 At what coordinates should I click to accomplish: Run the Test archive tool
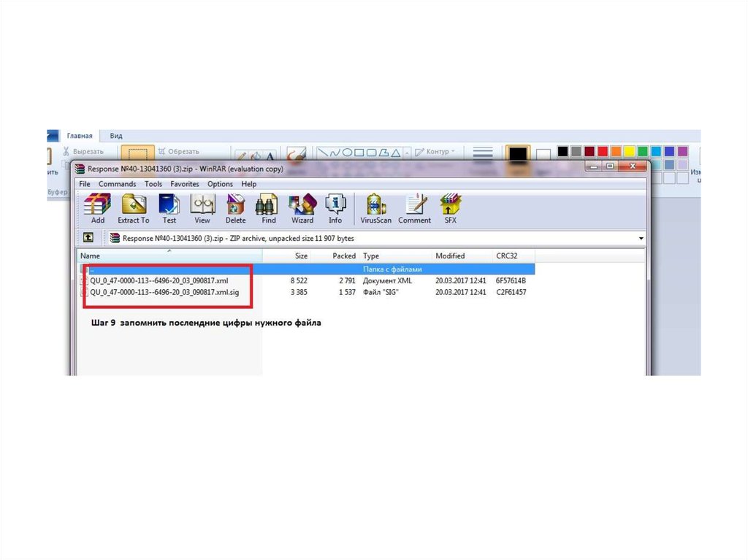[169, 208]
